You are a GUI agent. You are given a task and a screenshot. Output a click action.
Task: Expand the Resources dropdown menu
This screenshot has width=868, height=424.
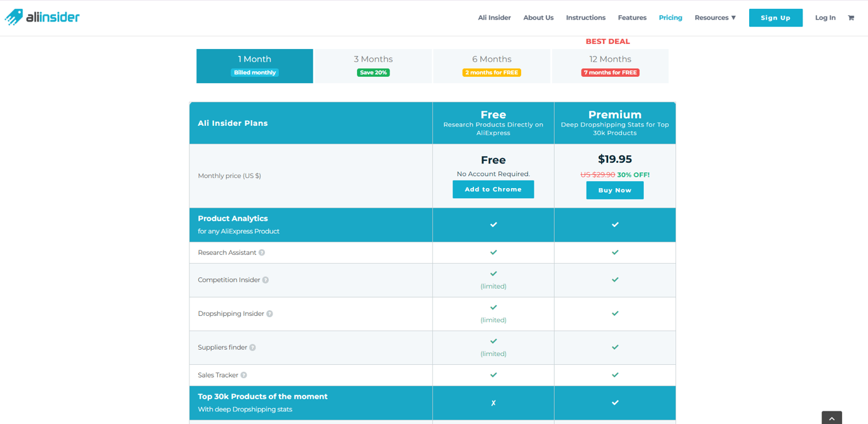pyautogui.click(x=715, y=18)
